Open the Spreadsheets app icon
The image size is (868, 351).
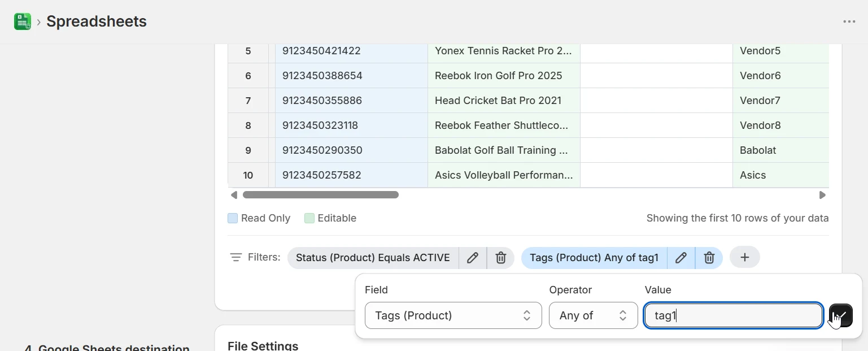(23, 21)
